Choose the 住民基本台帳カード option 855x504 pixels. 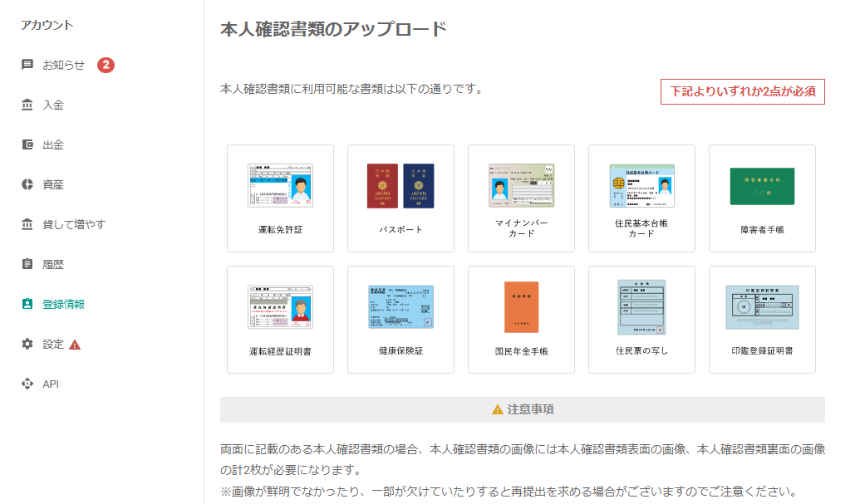click(x=641, y=198)
